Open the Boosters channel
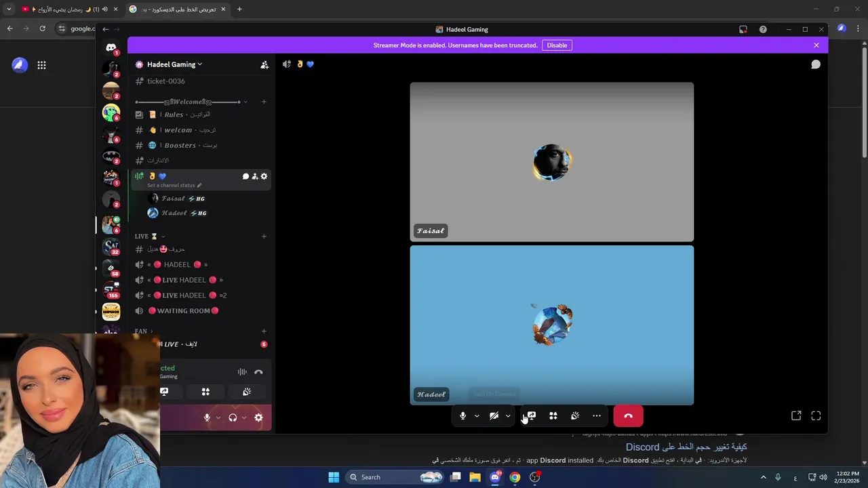This screenshot has width=868, height=488. tap(202, 145)
